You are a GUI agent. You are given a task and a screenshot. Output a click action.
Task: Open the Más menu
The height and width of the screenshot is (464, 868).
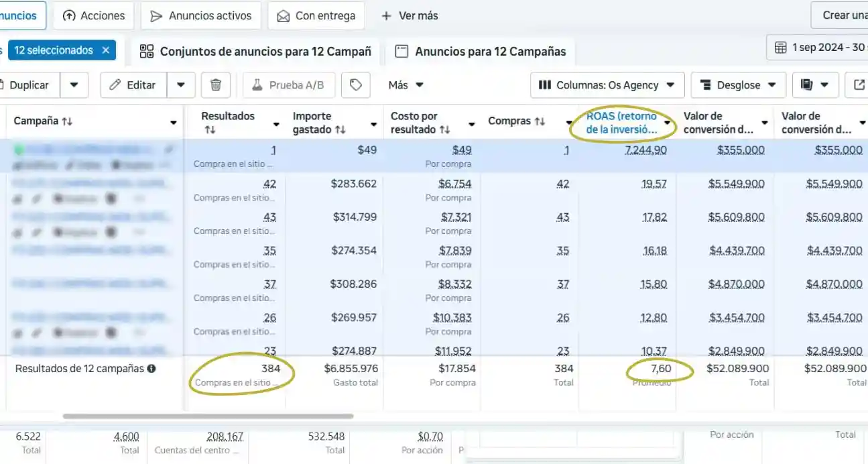click(x=406, y=85)
